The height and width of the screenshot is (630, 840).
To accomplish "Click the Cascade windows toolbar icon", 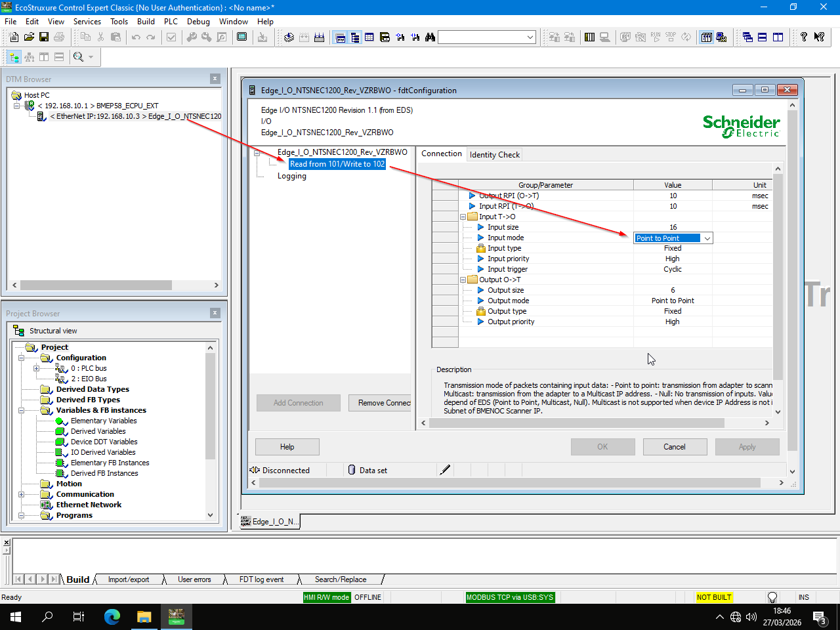I will click(x=747, y=37).
